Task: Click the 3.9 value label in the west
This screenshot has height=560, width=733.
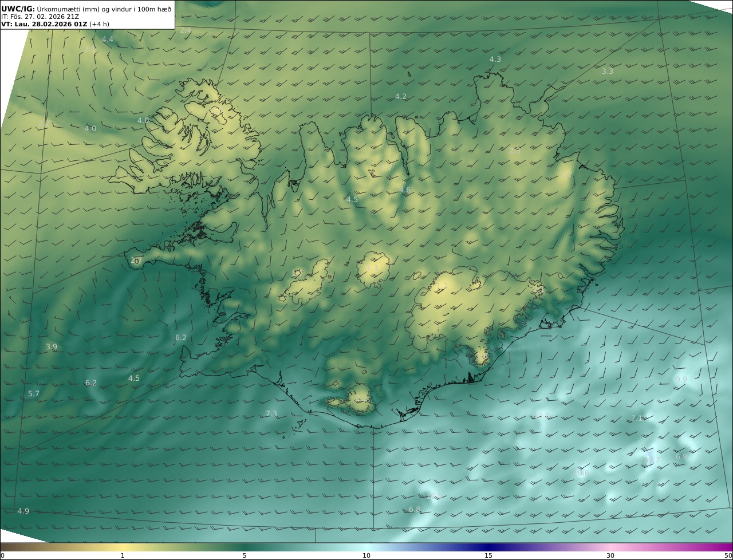Action: tap(52, 347)
